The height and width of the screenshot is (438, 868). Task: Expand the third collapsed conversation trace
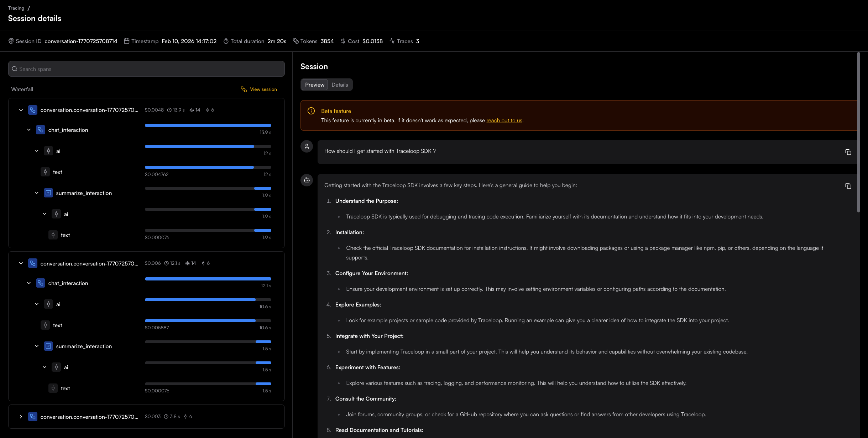click(21, 417)
